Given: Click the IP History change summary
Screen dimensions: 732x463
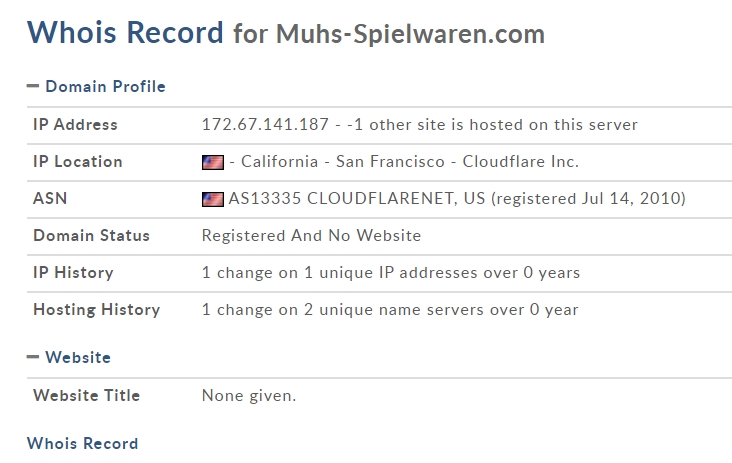Looking at the screenshot, I should (391, 273).
